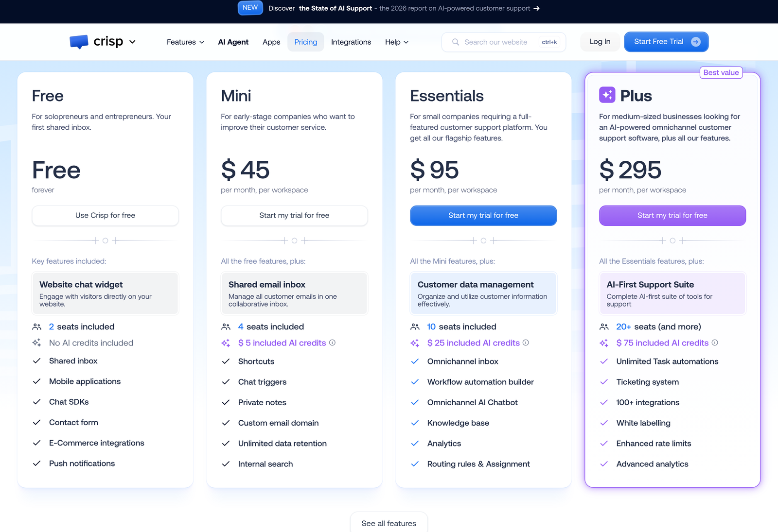Click the seats icon in Free plan

coord(36,327)
